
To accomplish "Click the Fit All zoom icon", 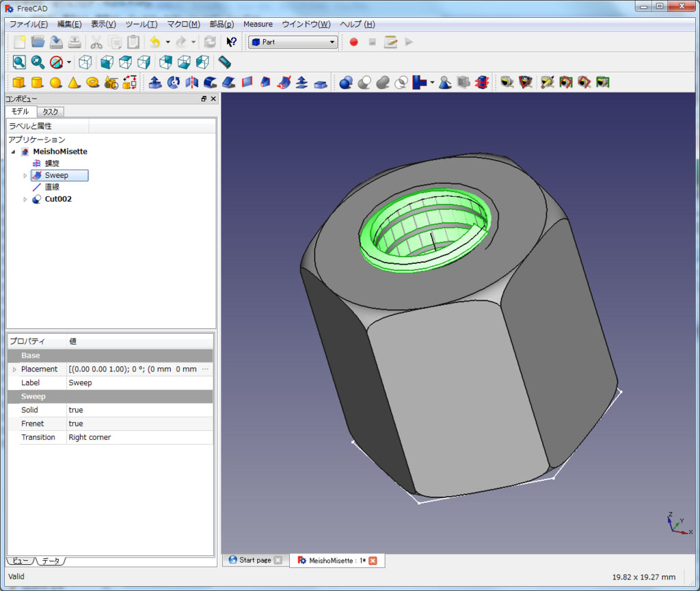I will tap(19, 62).
